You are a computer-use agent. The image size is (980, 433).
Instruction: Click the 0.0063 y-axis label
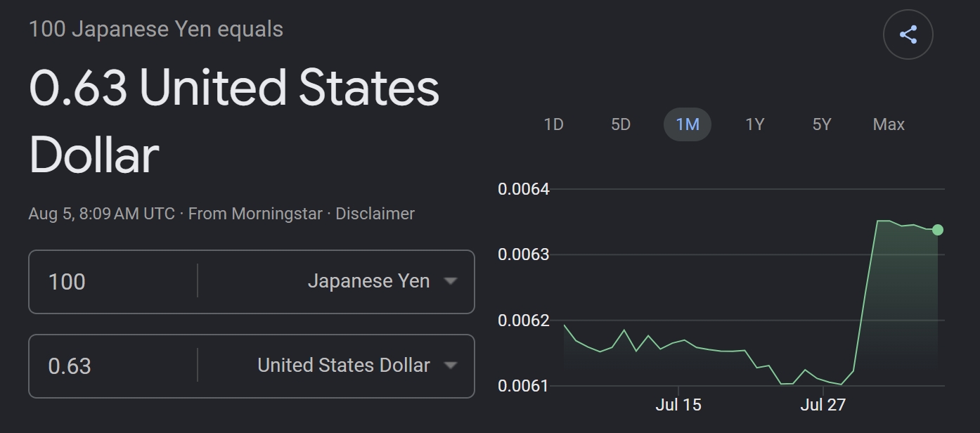pyautogui.click(x=524, y=254)
